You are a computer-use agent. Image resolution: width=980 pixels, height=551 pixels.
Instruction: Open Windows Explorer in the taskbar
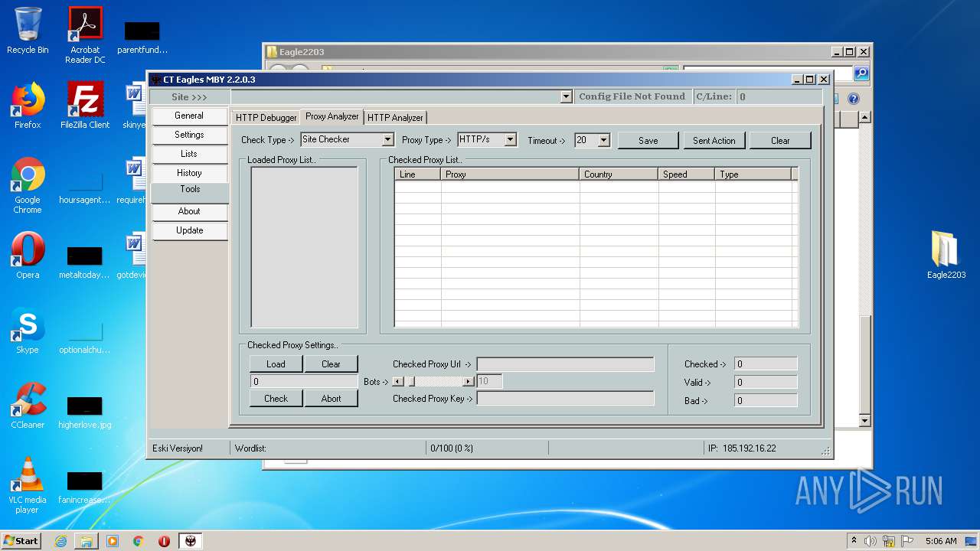click(87, 541)
